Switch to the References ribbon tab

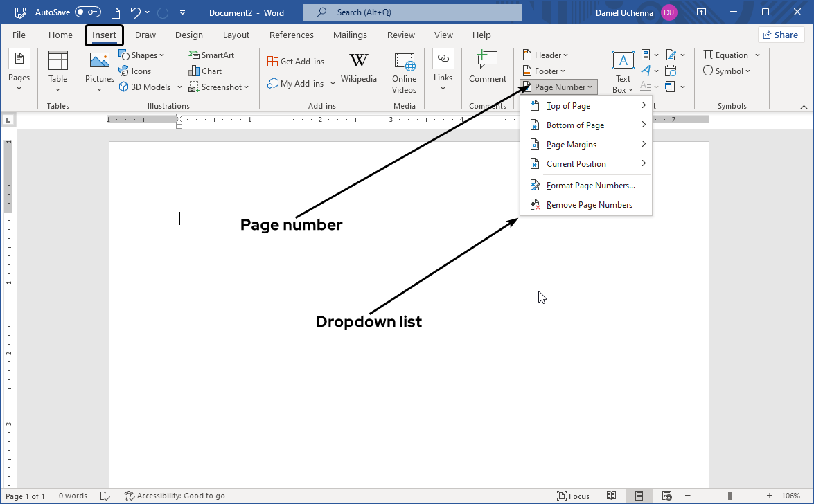point(291,35)
